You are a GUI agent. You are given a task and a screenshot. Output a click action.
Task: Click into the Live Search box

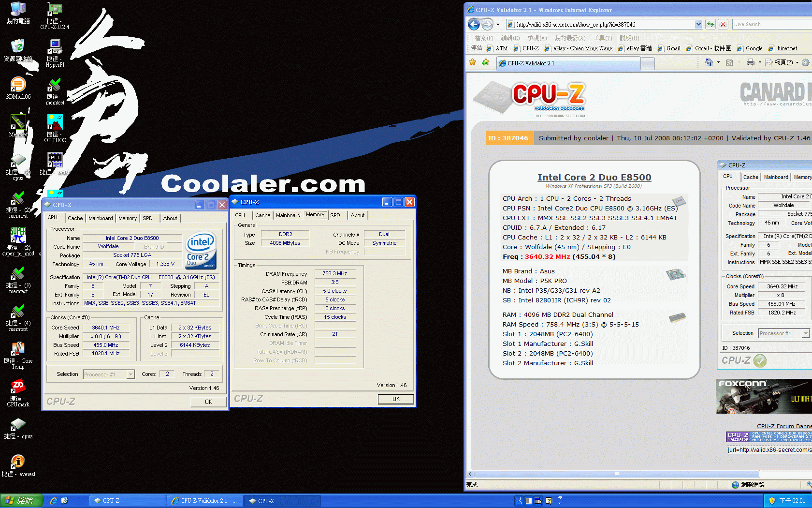(772, 24)
